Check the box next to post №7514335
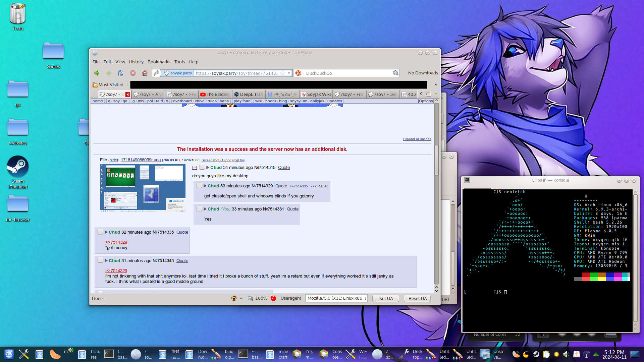 pos(100,232)
